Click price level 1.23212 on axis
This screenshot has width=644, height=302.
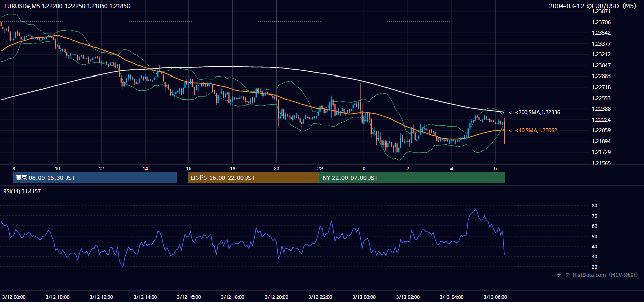click(601, 54)
